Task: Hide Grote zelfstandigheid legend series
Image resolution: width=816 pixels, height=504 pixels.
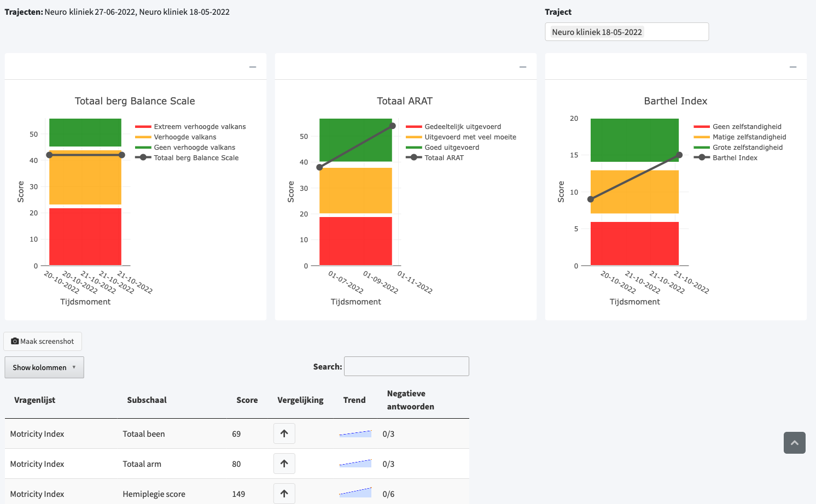Action: pyautogui.click(x=738, y=148)
